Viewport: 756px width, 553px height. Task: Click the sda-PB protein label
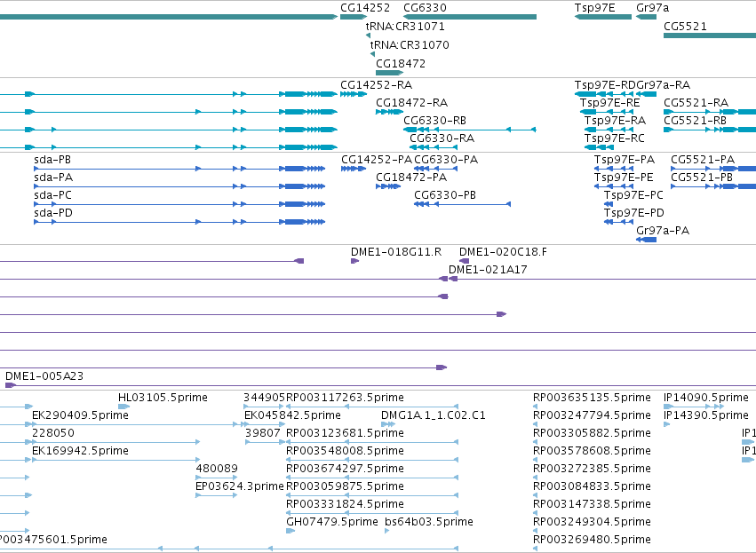52,160
